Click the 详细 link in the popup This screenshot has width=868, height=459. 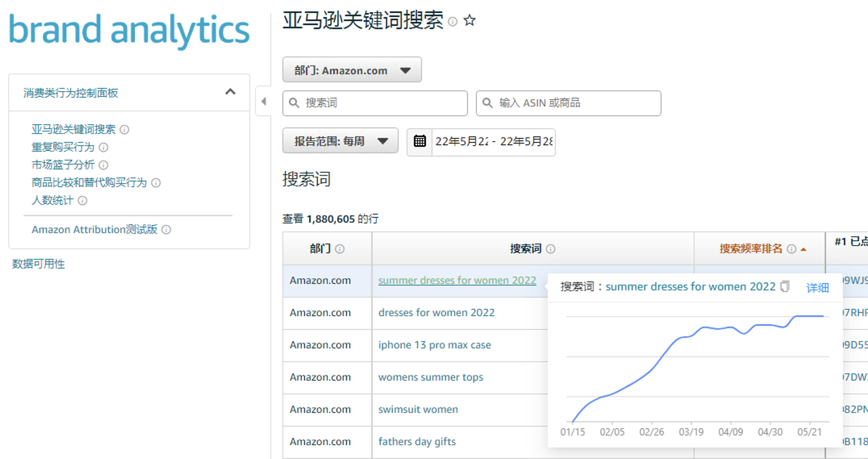tap(817, 287)
